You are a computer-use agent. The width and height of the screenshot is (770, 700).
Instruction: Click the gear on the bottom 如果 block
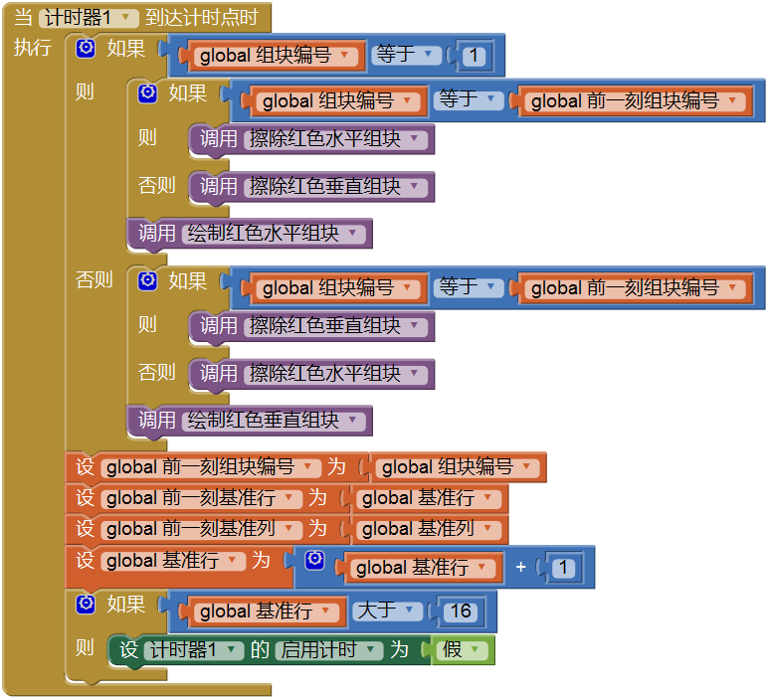click(x=87, y=604)
